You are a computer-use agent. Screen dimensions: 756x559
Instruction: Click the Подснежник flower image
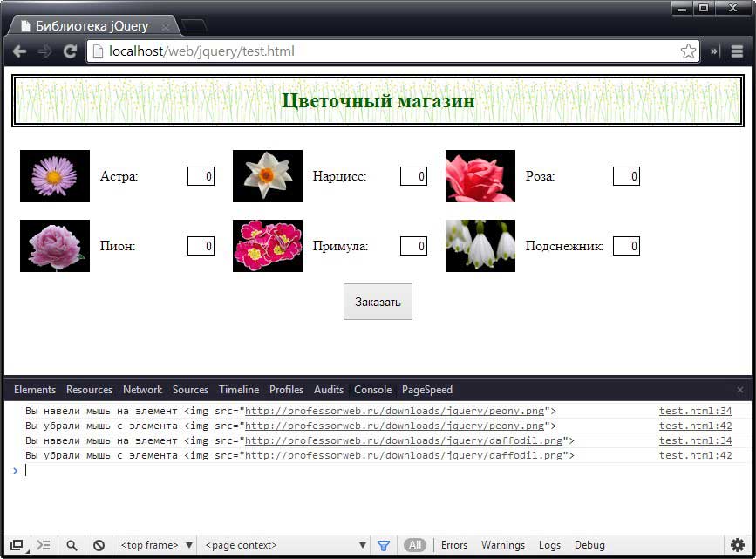(480, 246)
